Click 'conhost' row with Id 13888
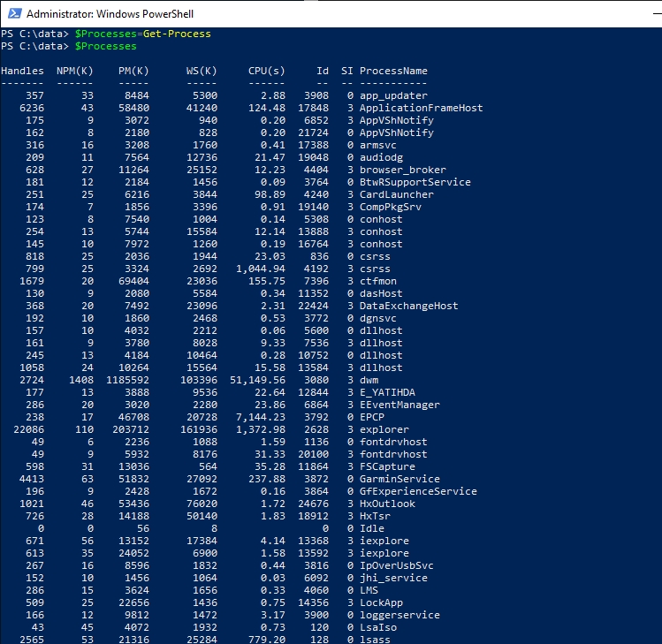The width and height of the screenshot is (662, 644). (x=202, y=231)
